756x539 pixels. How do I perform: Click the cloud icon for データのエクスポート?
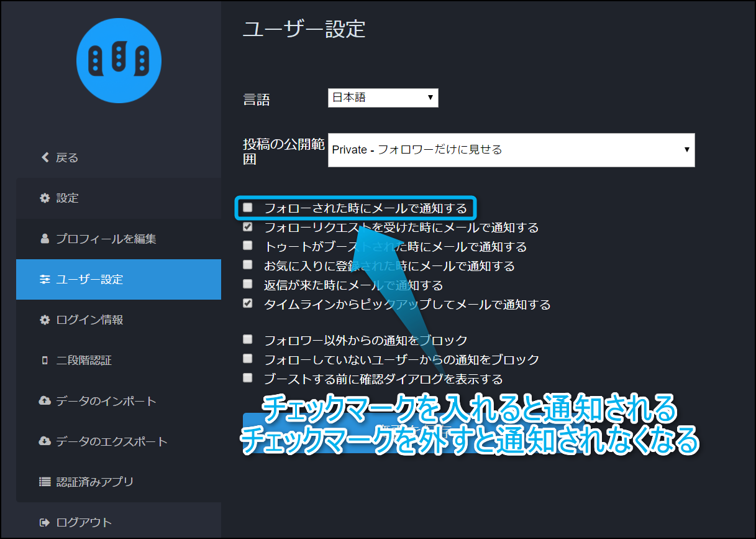[x=45, y=441]
